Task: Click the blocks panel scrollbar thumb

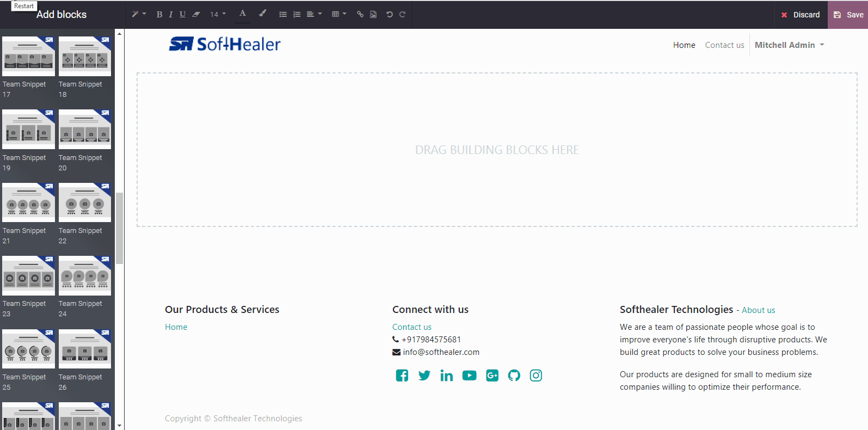Action: pos(120,228)
